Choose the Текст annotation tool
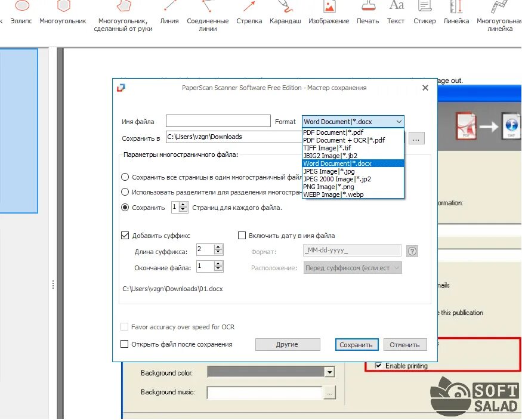Screen dimensions: 522x420 click(x=396, y=13)
